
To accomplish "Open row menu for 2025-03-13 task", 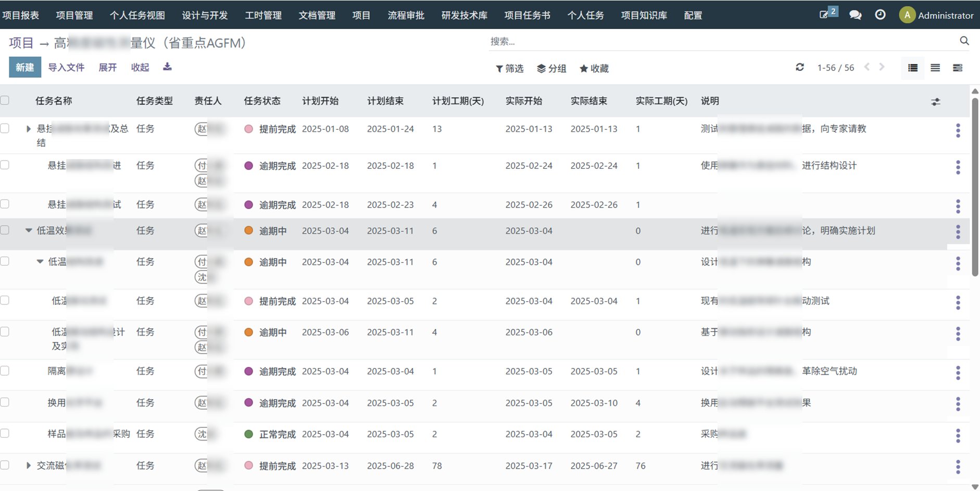I will click(x=958, y=467).
